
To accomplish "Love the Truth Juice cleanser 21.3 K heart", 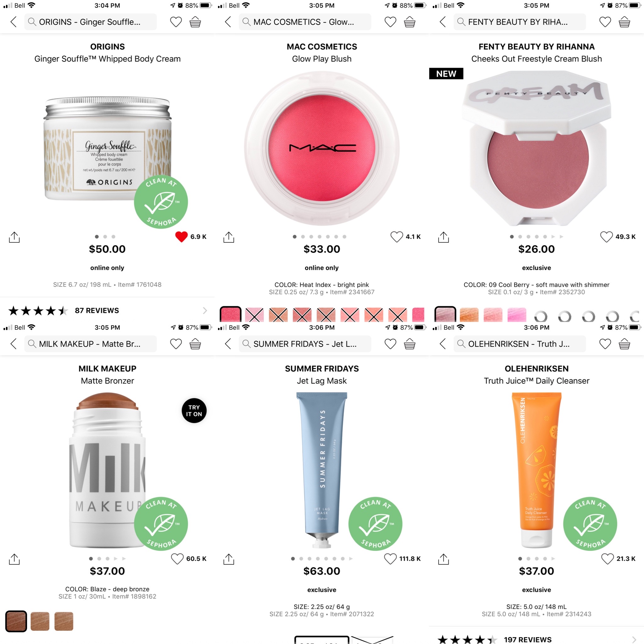I will tap(607, 559).
